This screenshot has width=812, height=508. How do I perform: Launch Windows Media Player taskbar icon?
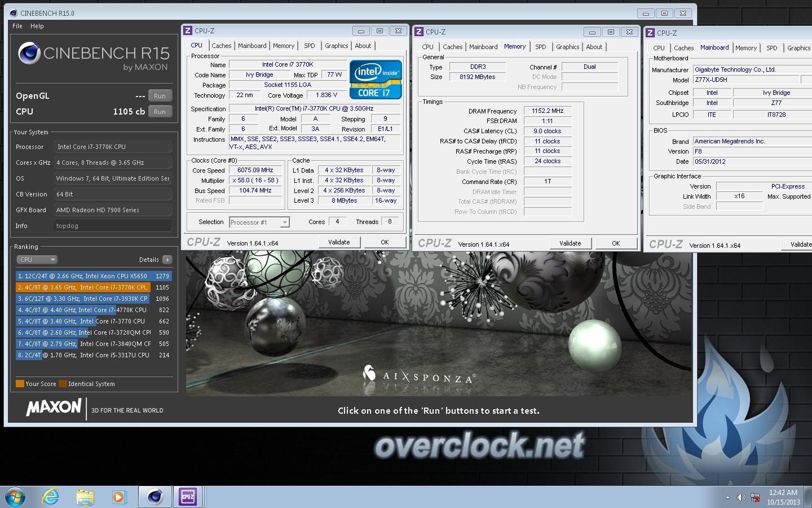[x=118, y=497]
